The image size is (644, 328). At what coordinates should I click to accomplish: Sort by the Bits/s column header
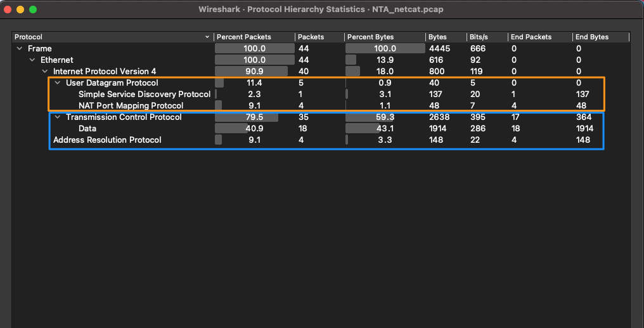(x=479, y=37)
